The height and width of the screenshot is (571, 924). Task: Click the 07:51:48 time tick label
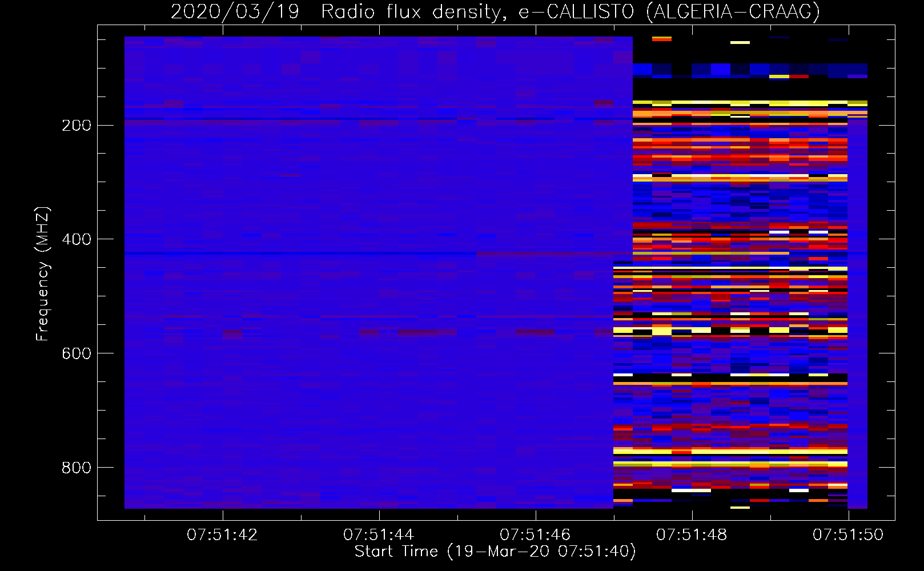[692, 535]
